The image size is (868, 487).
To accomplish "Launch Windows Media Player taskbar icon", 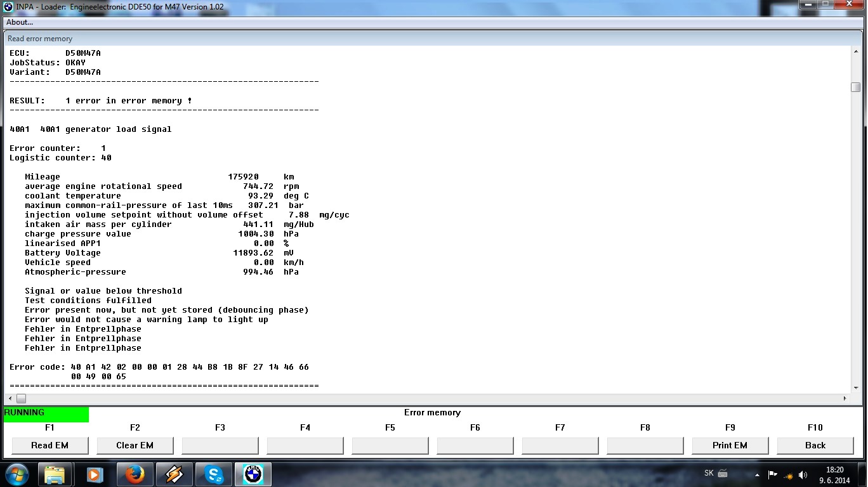I will [95, 474].
